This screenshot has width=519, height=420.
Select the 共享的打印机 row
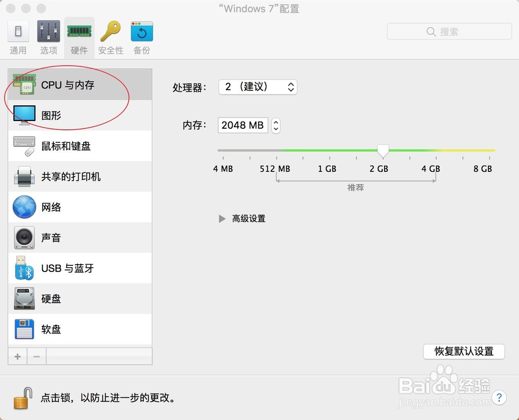coord(80,177)
